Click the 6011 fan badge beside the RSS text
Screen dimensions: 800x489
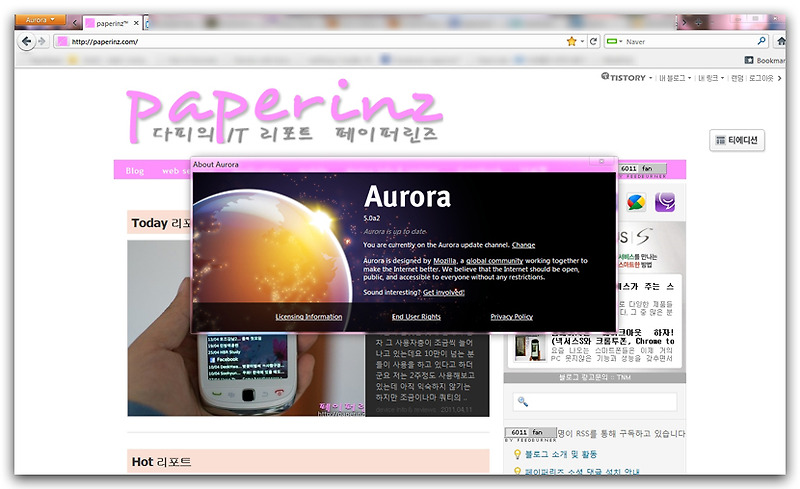click(x=531, y=433)
